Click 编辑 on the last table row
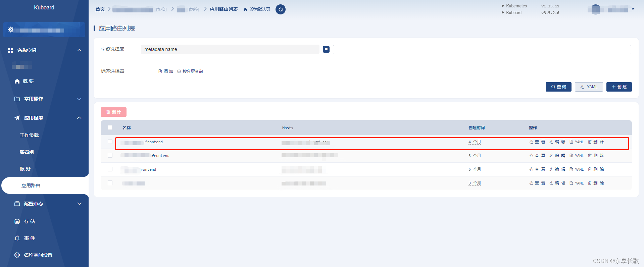 (x=557, y=183)
